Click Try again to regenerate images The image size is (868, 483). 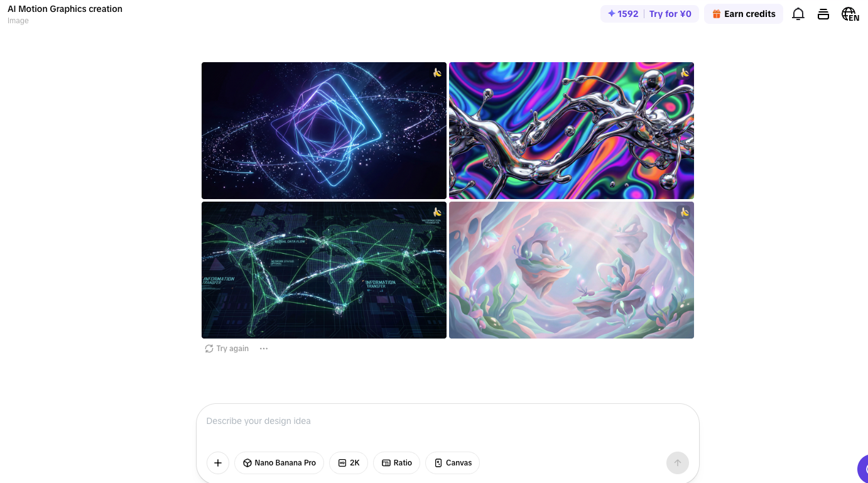pos(227,349)
